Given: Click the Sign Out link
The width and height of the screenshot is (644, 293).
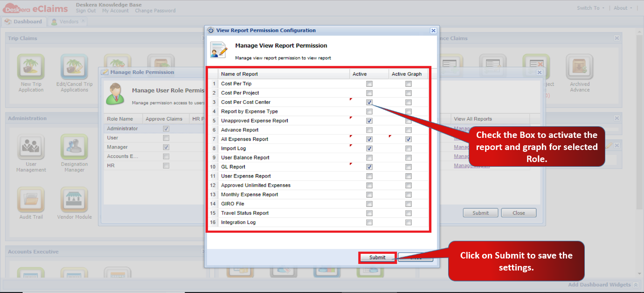Looking at the screenshot, I should tap(86, 11).
